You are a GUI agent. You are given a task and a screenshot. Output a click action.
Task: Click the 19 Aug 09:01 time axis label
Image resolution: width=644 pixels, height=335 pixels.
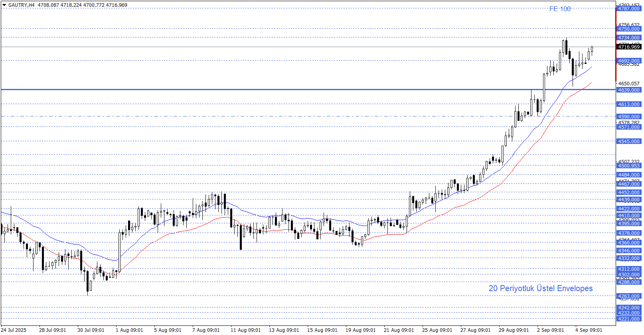pos(360,330)
